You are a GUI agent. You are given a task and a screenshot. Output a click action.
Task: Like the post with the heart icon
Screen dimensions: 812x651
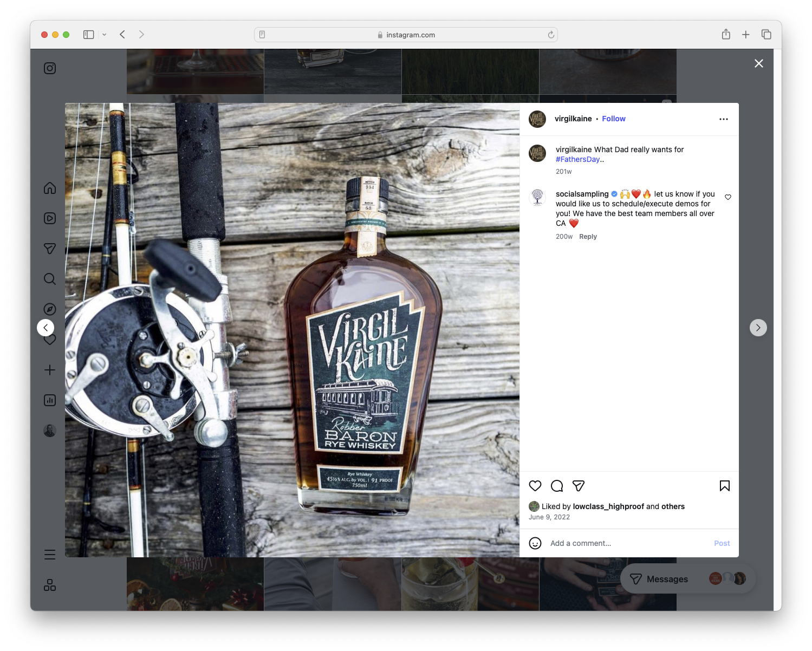pos(535,486)
